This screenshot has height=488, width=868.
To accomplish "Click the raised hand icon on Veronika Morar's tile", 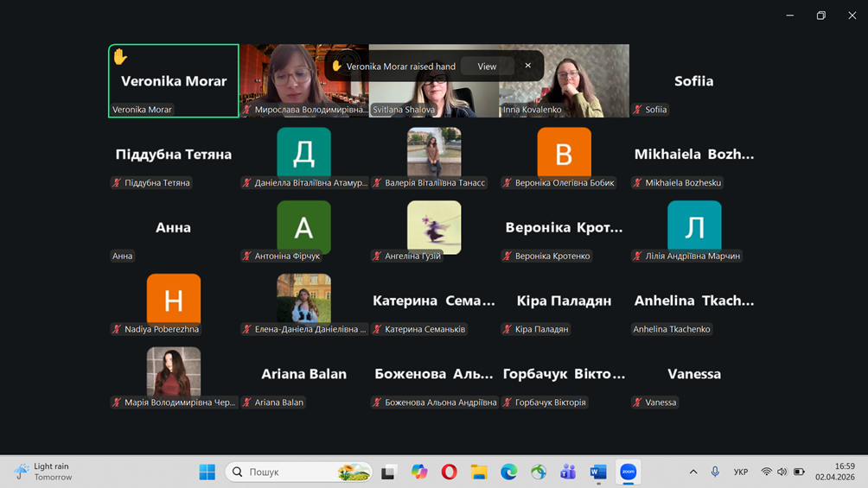I will [x=120, y=56].
